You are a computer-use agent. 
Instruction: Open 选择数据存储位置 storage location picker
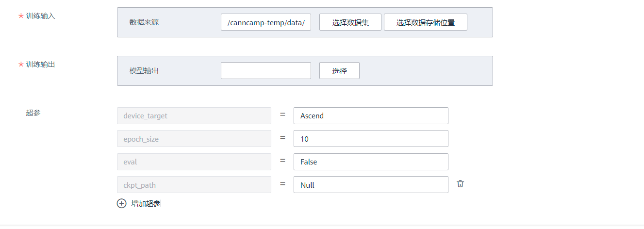(425, 22)
